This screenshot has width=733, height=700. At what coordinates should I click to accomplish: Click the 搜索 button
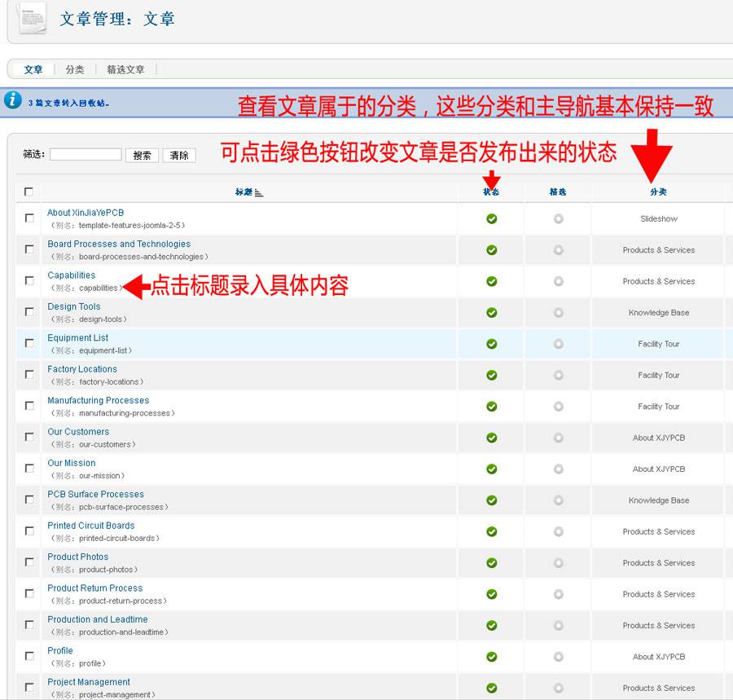(x=142, y=155)
